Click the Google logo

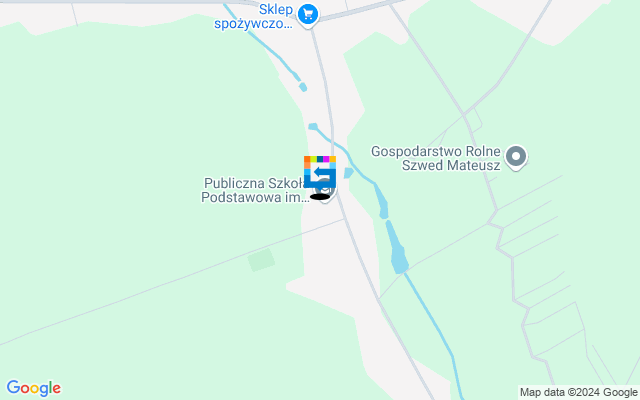pos(33,388)
